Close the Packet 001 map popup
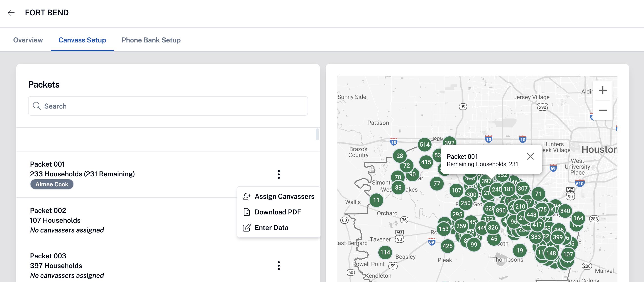Image resolution: width=644 pixels, height=282 pixels. click(530, 157)
